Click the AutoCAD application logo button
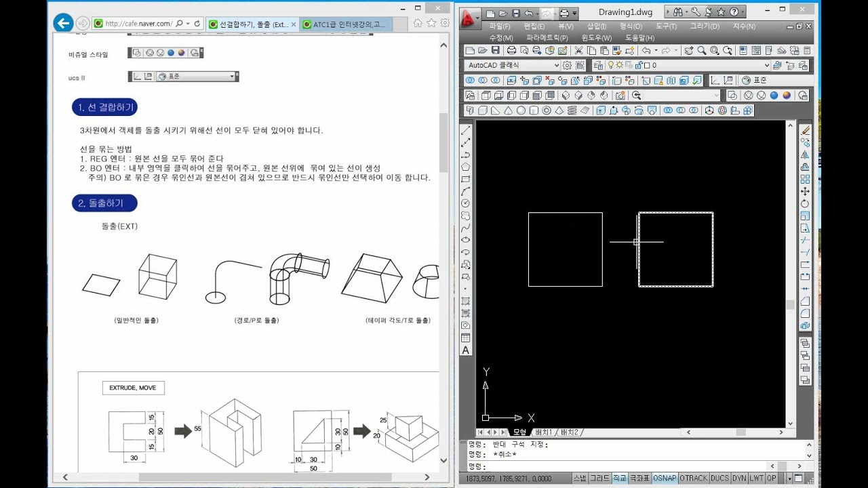This screenshot has height=488, width=868. (470, 19)
